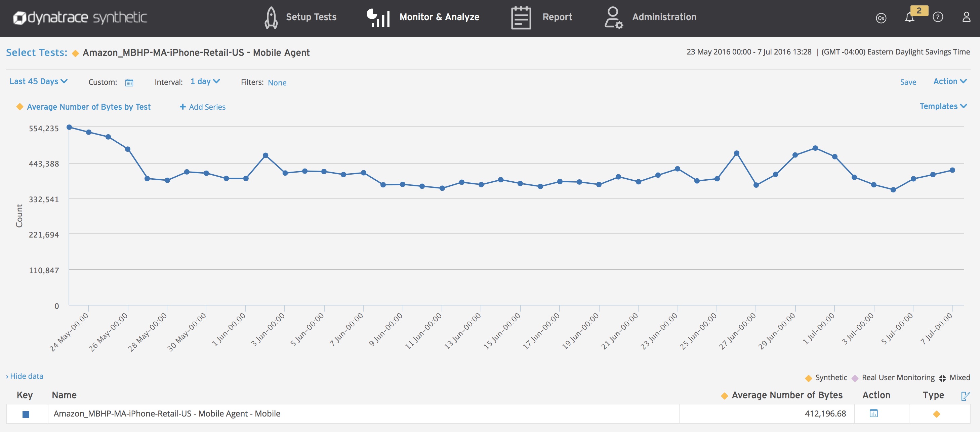Image resolution: width=980 pixels, height=432 pixels.
Task: Click the Filters None link
Action: tap(277, 83)
